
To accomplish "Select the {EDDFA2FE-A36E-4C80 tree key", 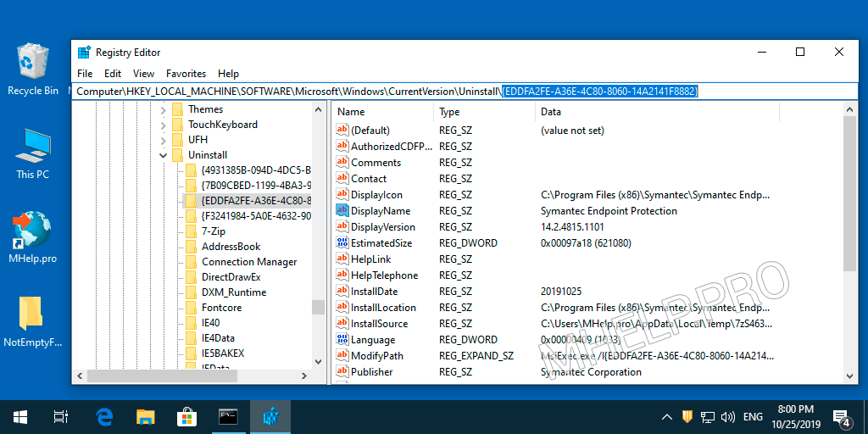I will (256, 200).
